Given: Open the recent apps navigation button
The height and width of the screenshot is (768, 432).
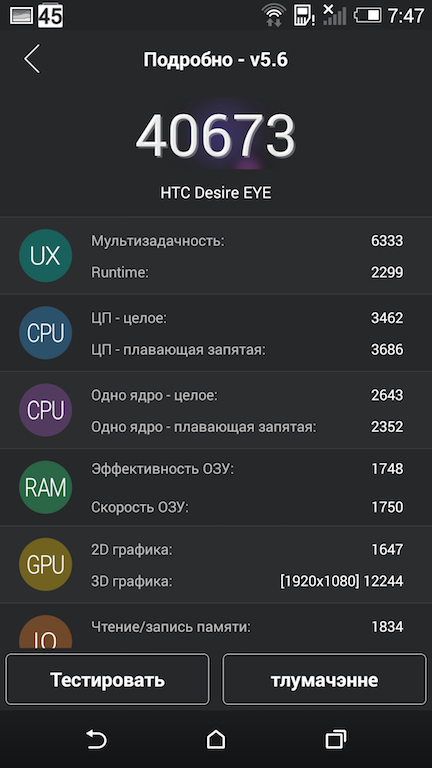Looking at the screenshot, I should tap(336, 739).
